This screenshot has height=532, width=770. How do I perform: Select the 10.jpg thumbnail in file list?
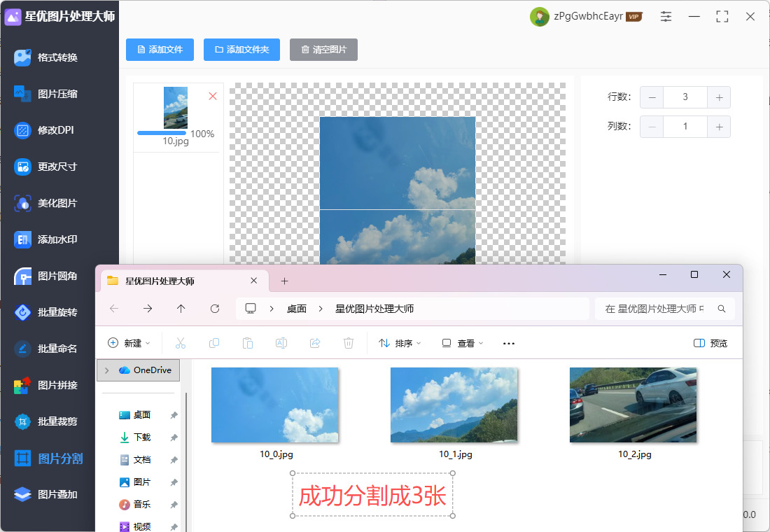pyautogui.click(x=175, y=108)
